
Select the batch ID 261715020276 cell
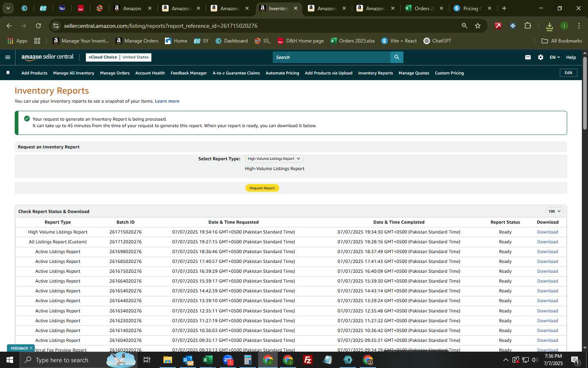(x=125, y=232)
